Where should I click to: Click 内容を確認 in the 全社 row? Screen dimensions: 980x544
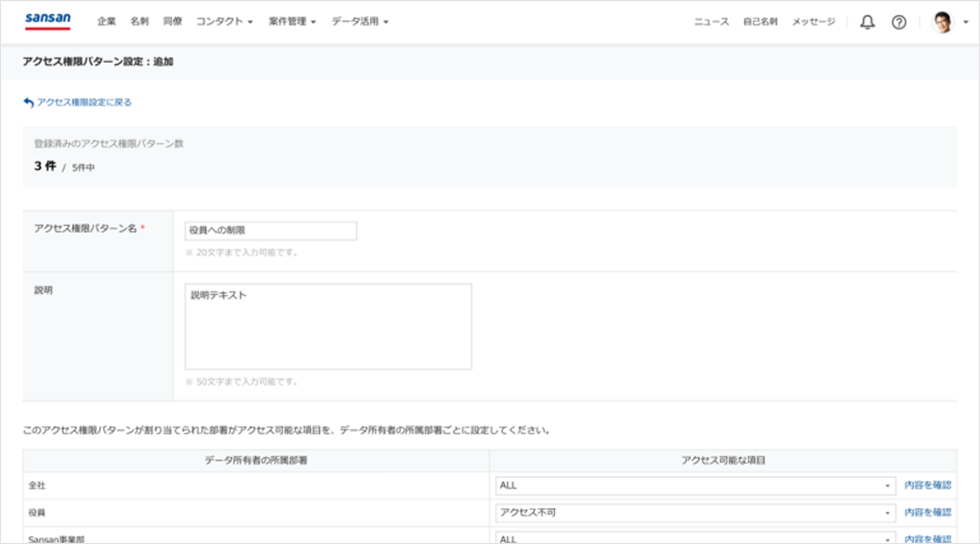[x=928, y=485]
